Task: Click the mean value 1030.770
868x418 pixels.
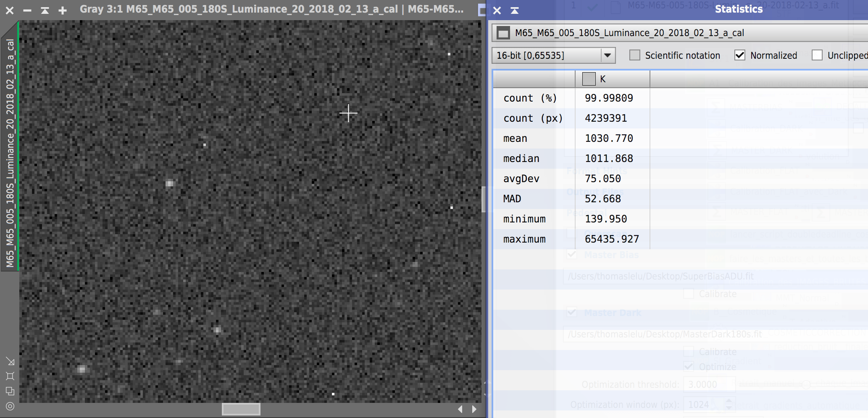Action: (609, 138)
